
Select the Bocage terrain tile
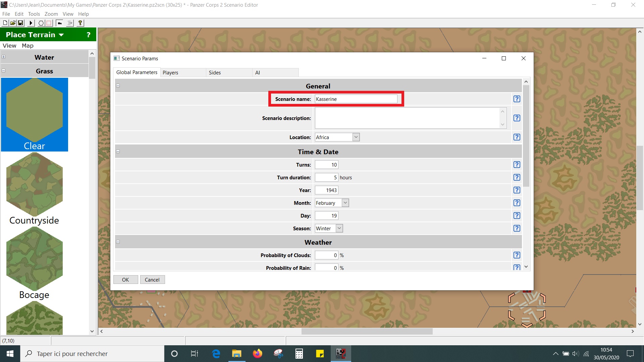[35, 263]
